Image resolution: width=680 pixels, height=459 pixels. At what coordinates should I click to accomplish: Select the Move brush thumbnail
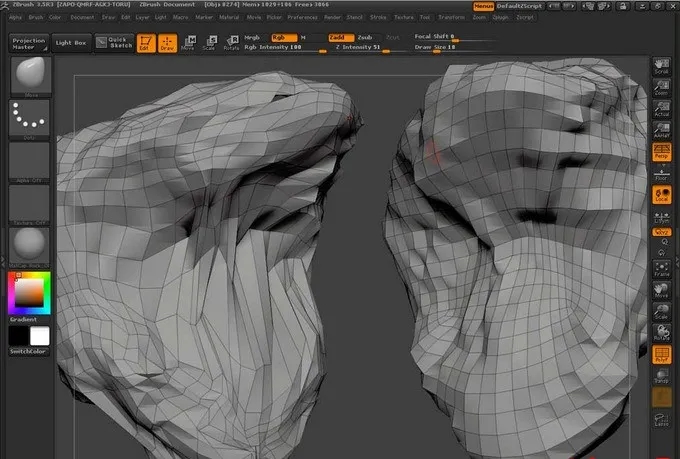[x=29, y=74]
